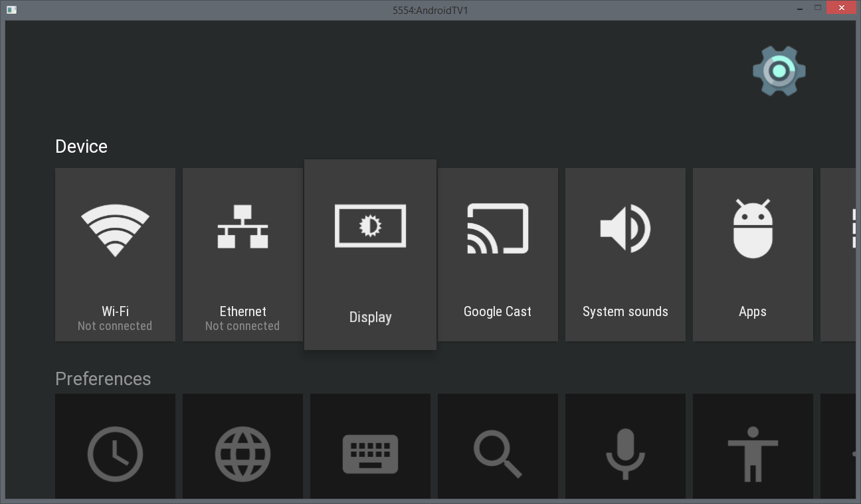The width and height of the screenshot is (861, 504).
Task: Click the emulator icon in the title bar
Action: 11,10
